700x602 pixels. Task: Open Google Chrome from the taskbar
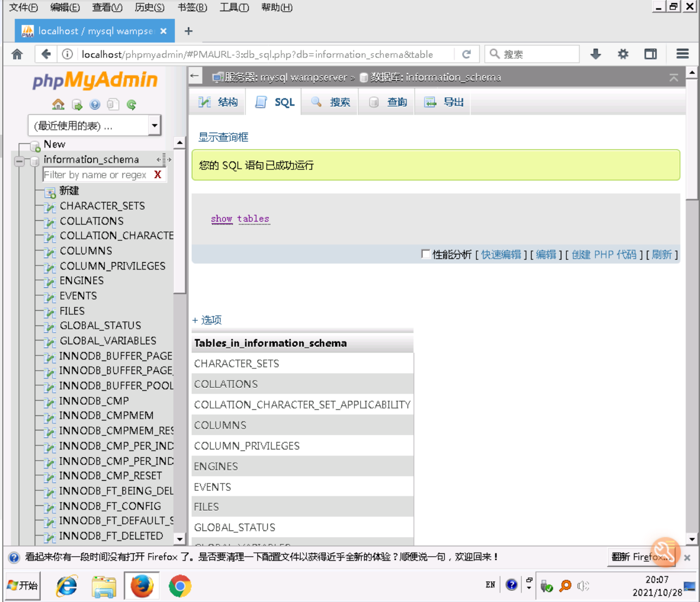(x=180, y=586)
